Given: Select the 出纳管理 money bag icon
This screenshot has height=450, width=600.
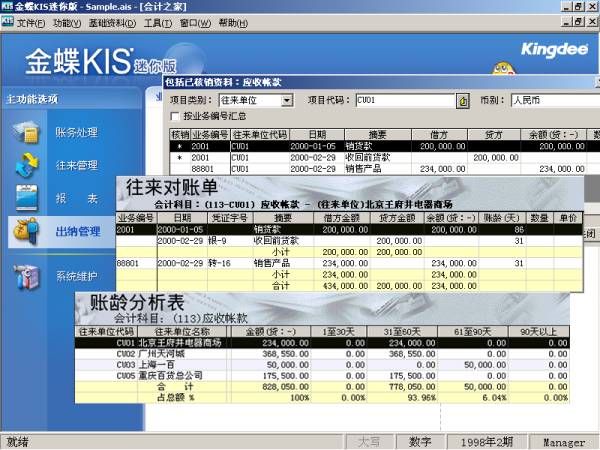Looking at the screenshot, I should coord(27,232).
